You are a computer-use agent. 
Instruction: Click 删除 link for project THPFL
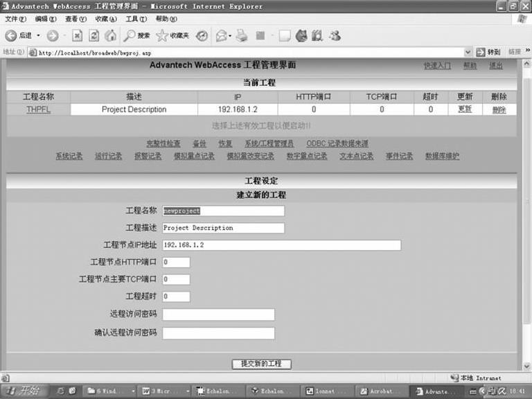(499, 110)
